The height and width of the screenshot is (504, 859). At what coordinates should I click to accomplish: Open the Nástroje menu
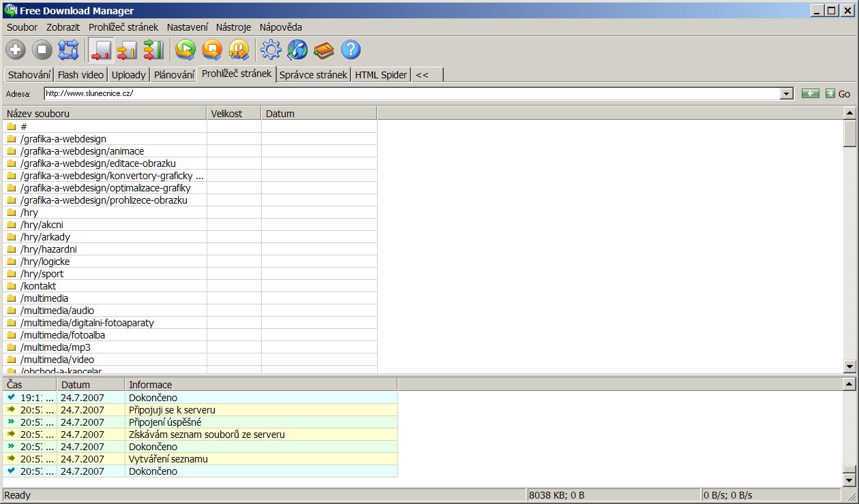(x=234, y=27)
